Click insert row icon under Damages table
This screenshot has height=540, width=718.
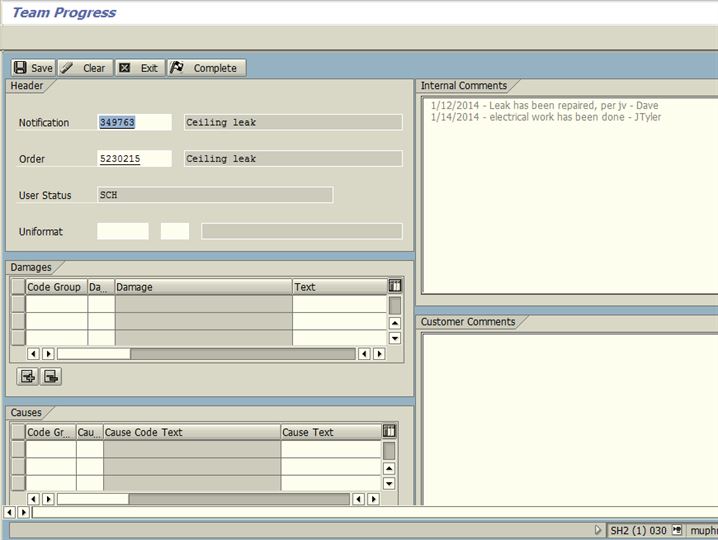click(28, 376)
